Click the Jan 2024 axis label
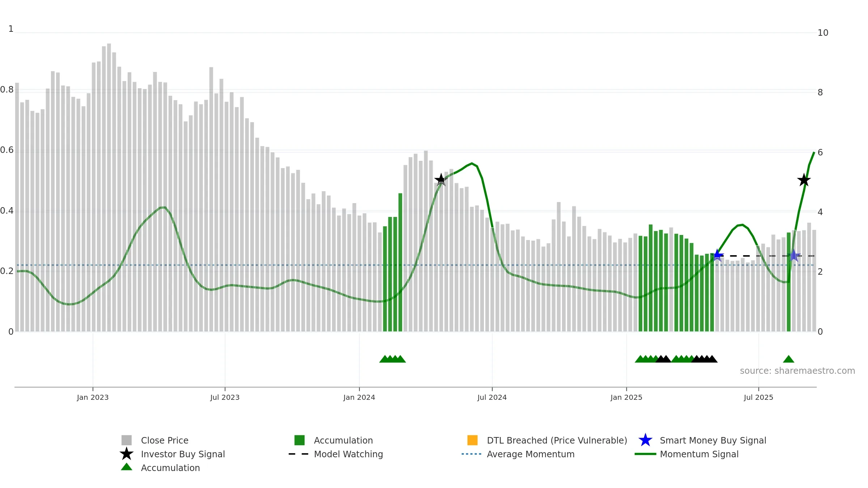The width and height of the screenshot is (868, 488). pyautogui.click(x=359, y=397)
